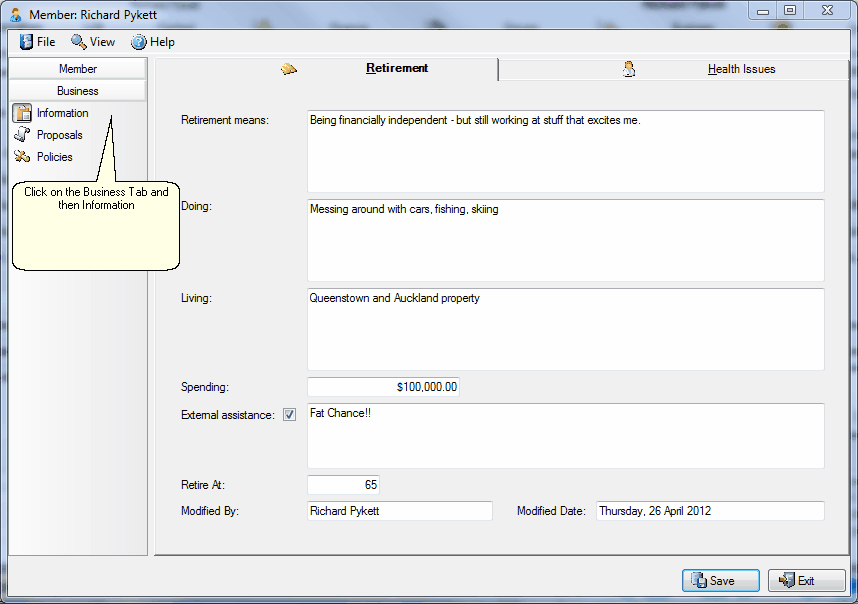Click the Proposals scroll icon
Screen dimensions: 858x604
point(22,135)
